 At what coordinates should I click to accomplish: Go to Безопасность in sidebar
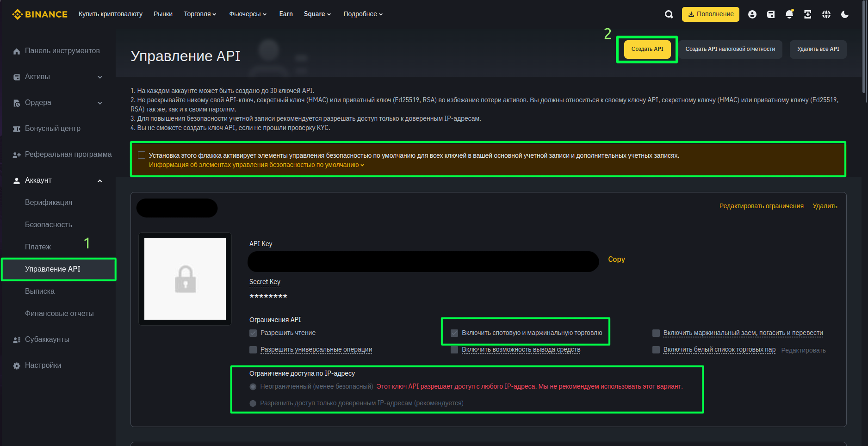pos(49,225)
